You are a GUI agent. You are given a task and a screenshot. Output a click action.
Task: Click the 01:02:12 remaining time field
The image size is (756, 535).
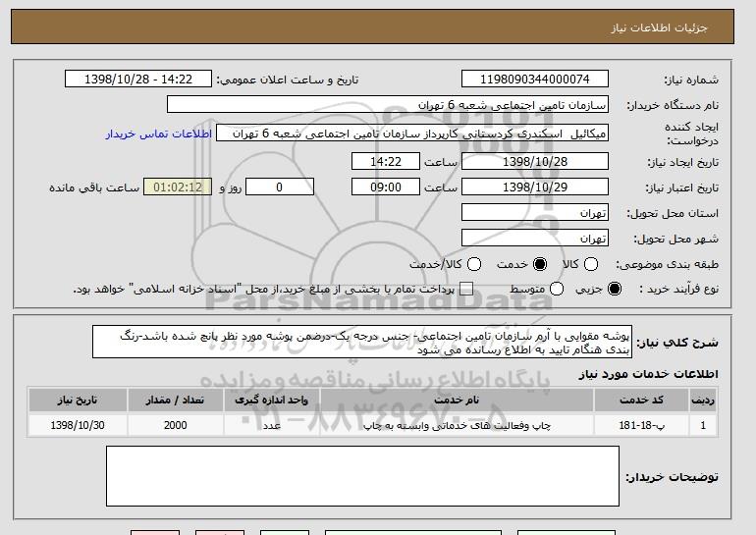[178, 187]
